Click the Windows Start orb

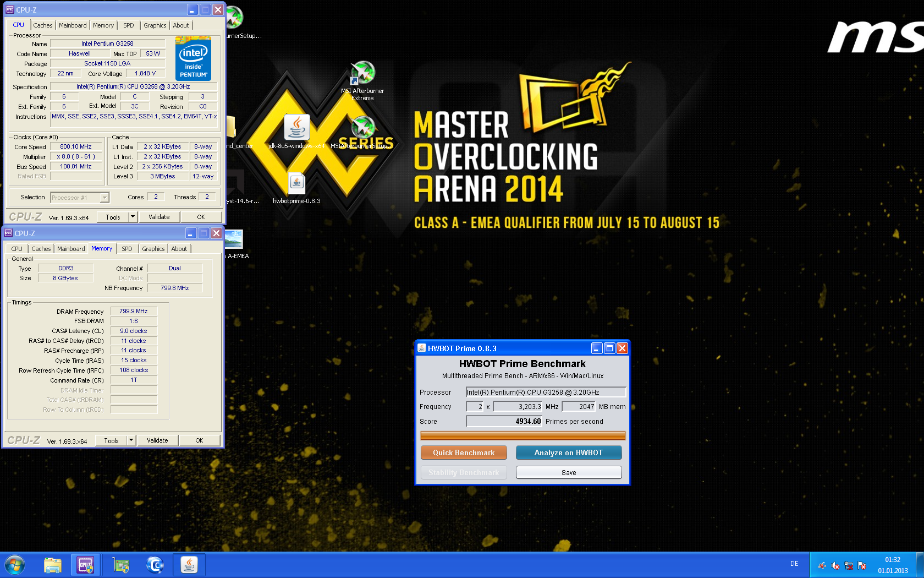pos(15,565)
